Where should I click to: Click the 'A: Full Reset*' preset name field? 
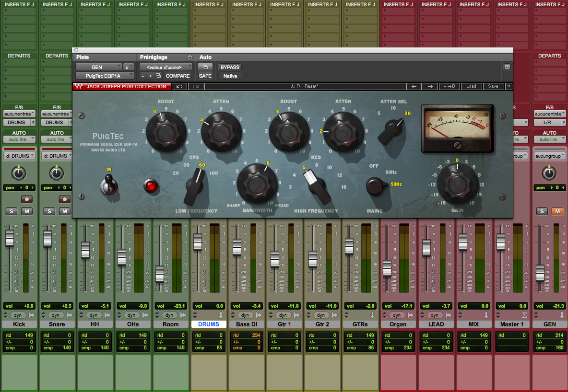(305, 87)
